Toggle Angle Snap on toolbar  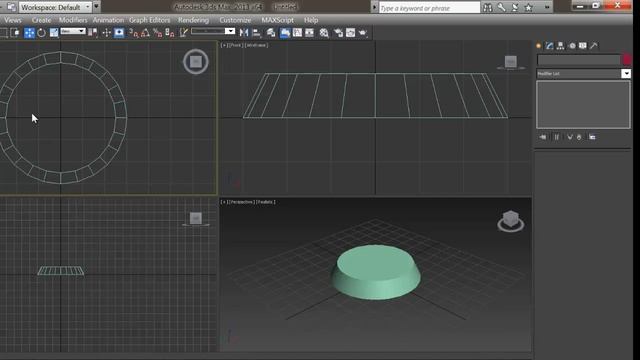click(x=145, y=33)
